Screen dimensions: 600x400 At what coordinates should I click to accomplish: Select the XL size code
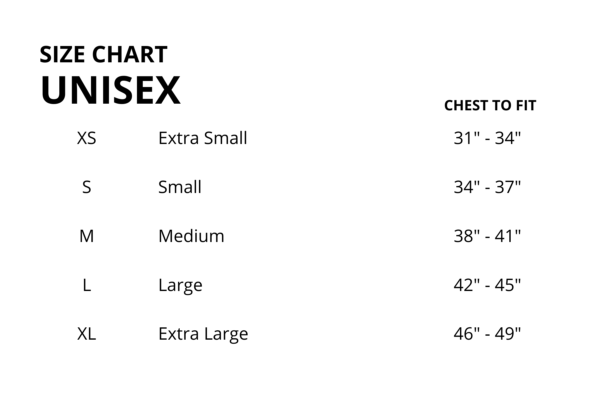coord(86,334)
